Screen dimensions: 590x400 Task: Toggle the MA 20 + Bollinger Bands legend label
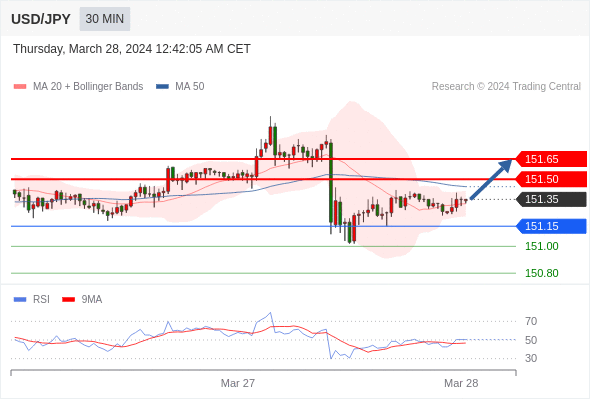pos(88,87)
